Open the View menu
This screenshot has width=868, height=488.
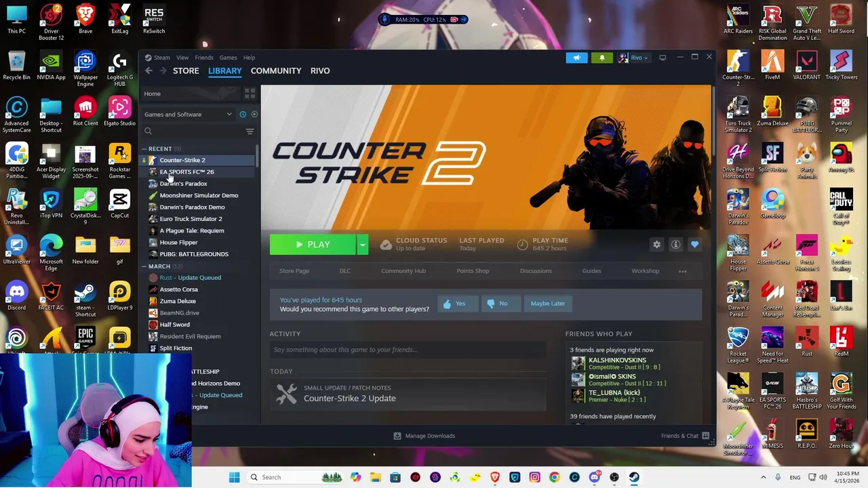(x=182, y=58)
